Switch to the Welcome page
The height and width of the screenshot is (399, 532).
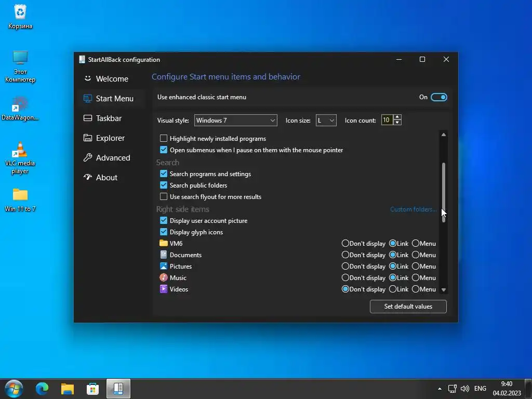tap(112, 79)
